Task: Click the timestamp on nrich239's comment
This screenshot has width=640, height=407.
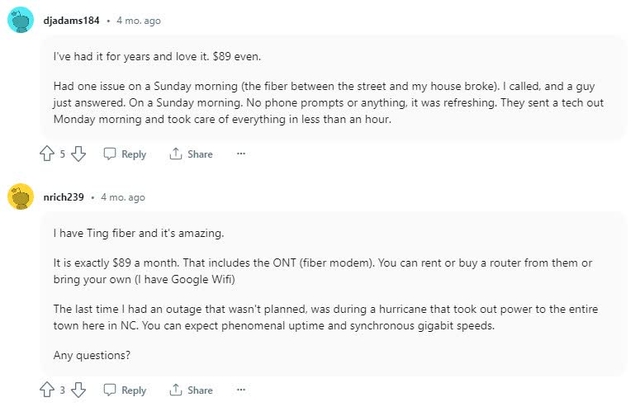Action: coord(123,197)
